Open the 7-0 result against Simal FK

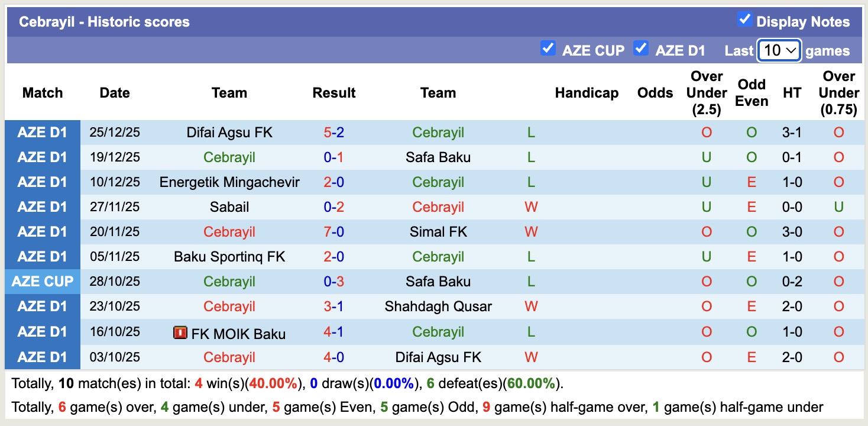click(332, 231)
